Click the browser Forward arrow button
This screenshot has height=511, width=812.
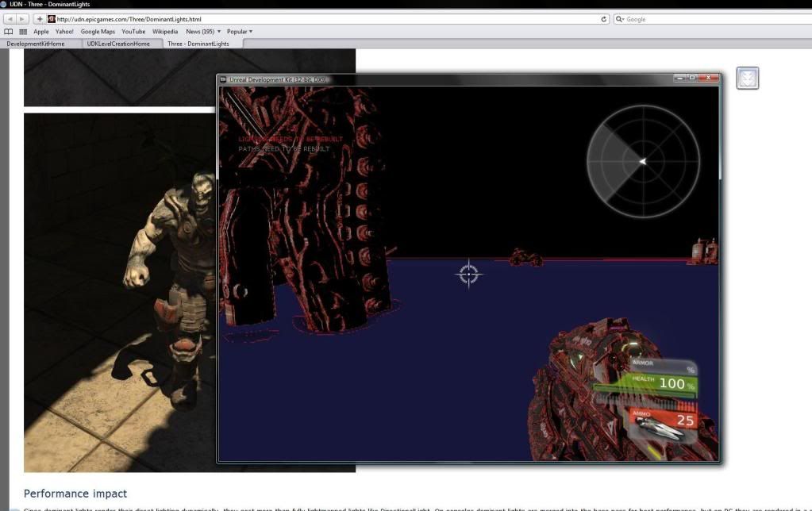click(23, 18)
